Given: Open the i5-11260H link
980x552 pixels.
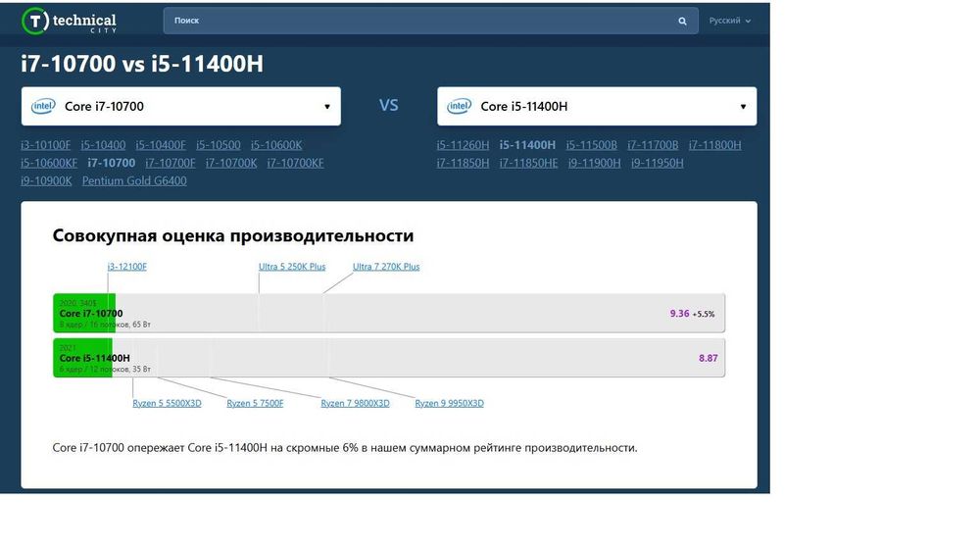Looking at the screenshot, I should click(x=464, y=145).
